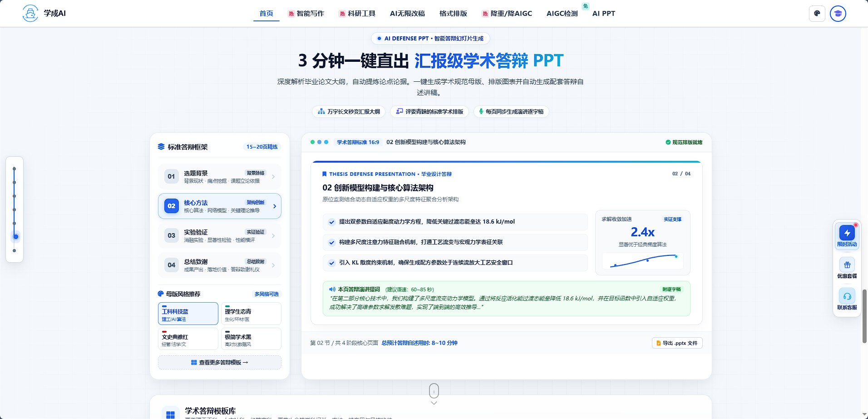
Task: Open the theme palette icon button
Action: [x=817, y=13]
